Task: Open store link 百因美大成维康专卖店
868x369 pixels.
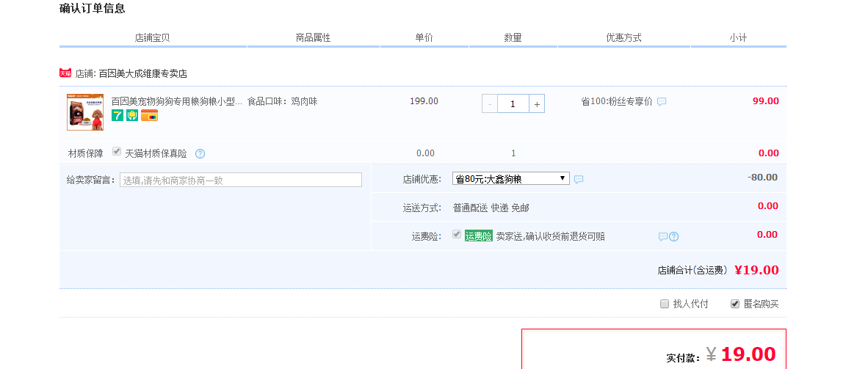Action: (142, 73)
